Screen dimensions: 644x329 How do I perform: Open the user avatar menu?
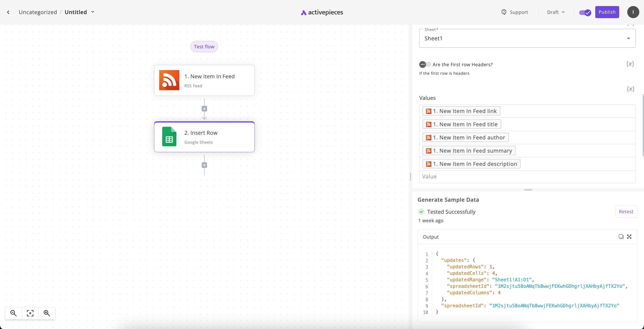point(633,12)
